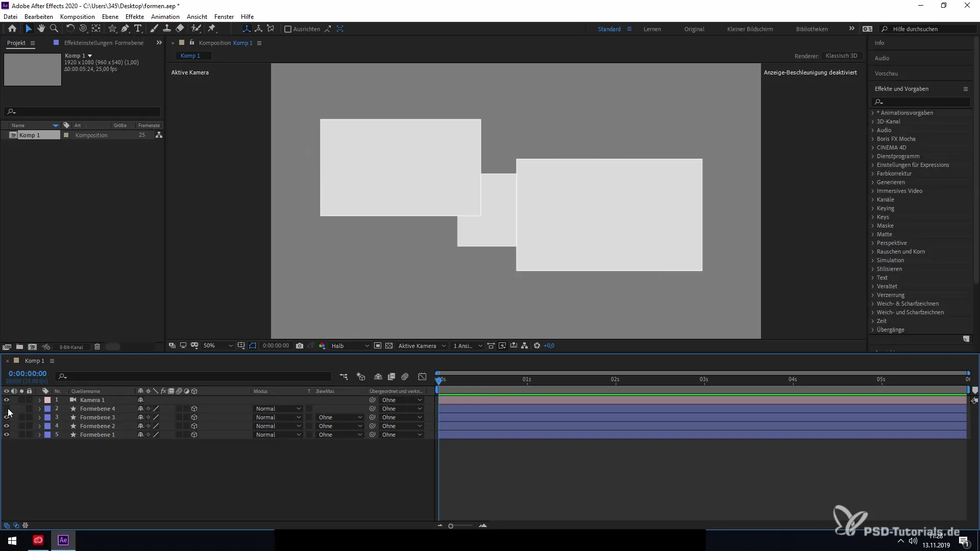Image resolution: width=980 pixels, height=551 pixels.
Task: Open the channel and color management icon
Action: tap(322, 346)
